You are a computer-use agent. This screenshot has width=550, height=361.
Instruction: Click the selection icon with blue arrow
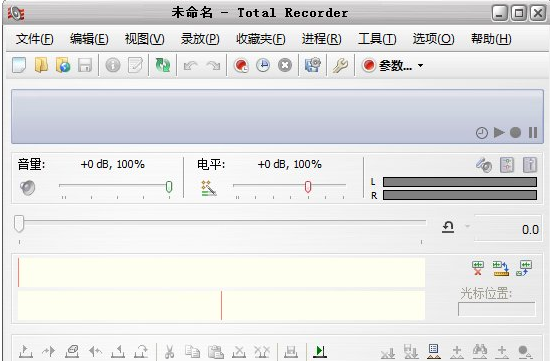tap(524, 268)
